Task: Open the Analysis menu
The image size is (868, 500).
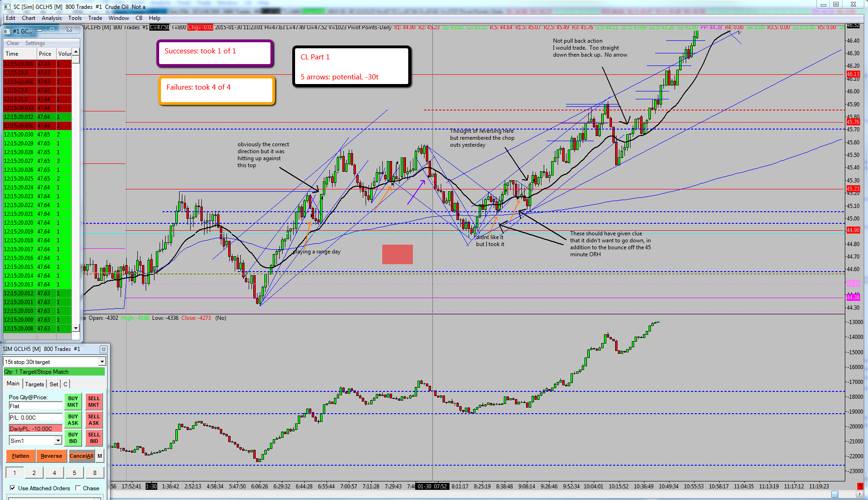Action: 51,18
